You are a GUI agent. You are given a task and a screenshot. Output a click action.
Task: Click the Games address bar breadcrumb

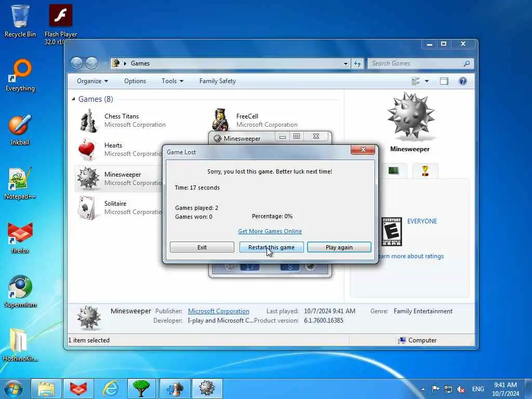[140, 63]
